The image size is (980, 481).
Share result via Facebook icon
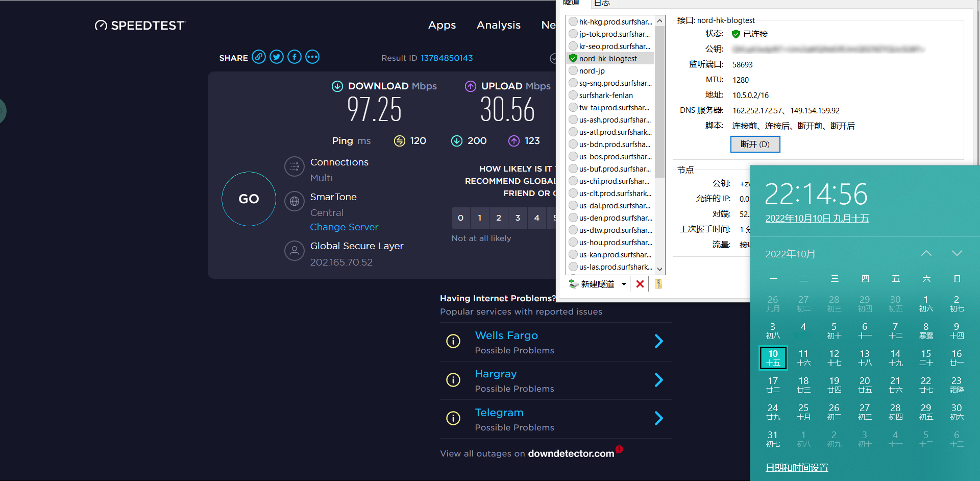click(295, 57)
